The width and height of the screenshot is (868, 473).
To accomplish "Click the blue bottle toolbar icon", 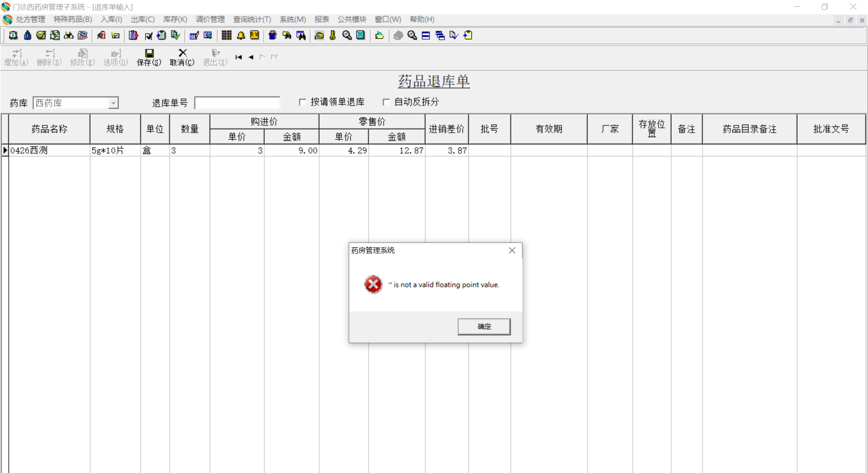I will point(27,36).
